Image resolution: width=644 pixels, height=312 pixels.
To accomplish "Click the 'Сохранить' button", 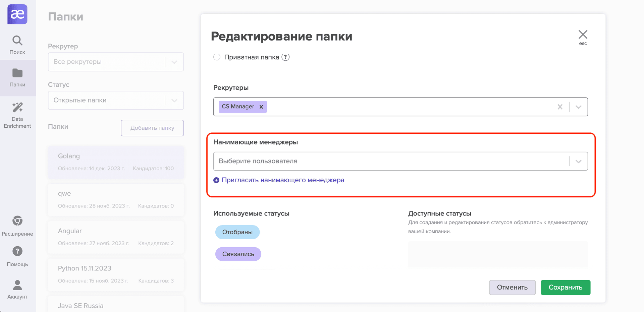I will pyautogui.click(x=565, y=287).
